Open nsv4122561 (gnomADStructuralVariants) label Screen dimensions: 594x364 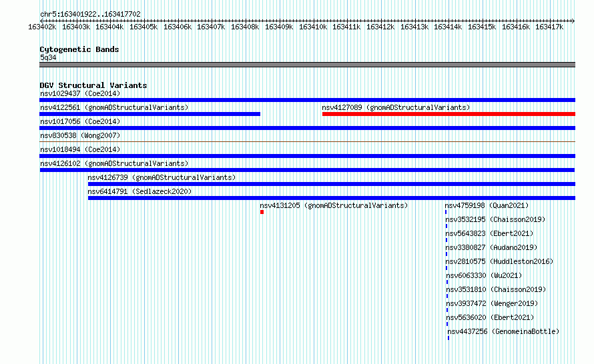click(x=114, y=107)
